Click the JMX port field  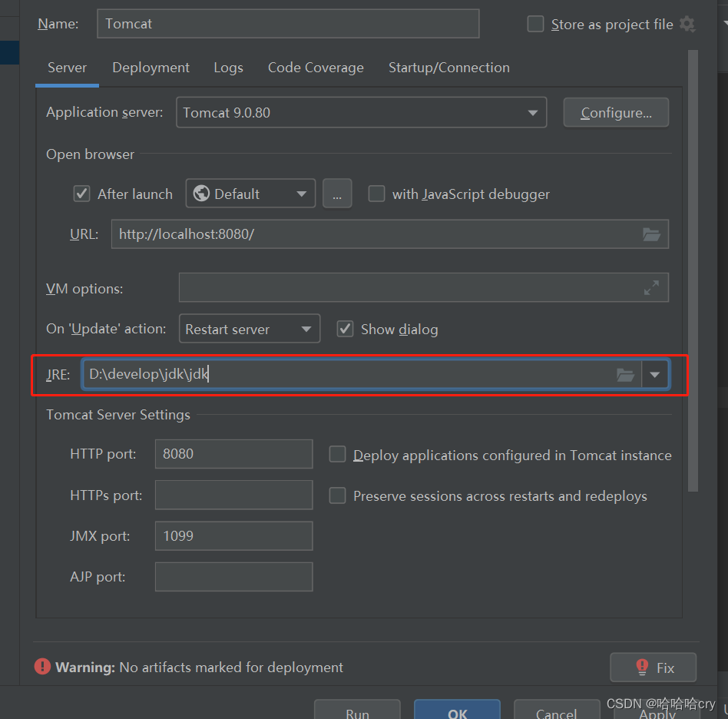(233, 536)
